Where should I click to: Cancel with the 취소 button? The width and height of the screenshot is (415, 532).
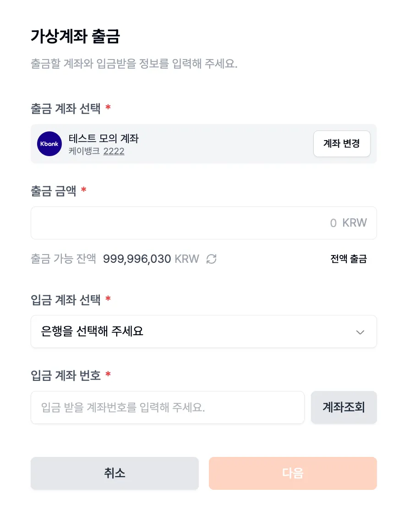pos(115,473)
